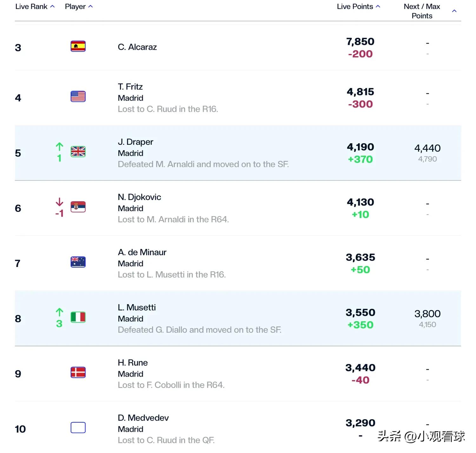Click the Australia flag icon beside A. de Minaur
This screenshot has height=453, width=476.
[x=78, y=262]
